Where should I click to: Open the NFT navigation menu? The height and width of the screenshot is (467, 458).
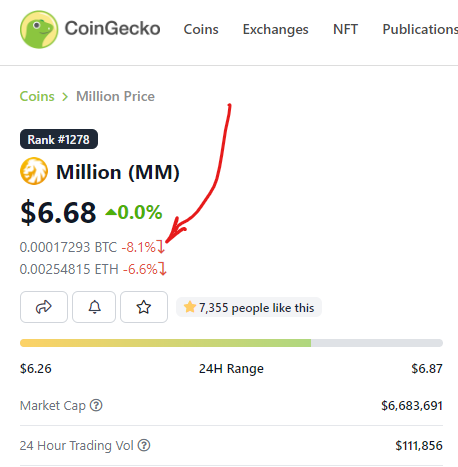[345, 29]
